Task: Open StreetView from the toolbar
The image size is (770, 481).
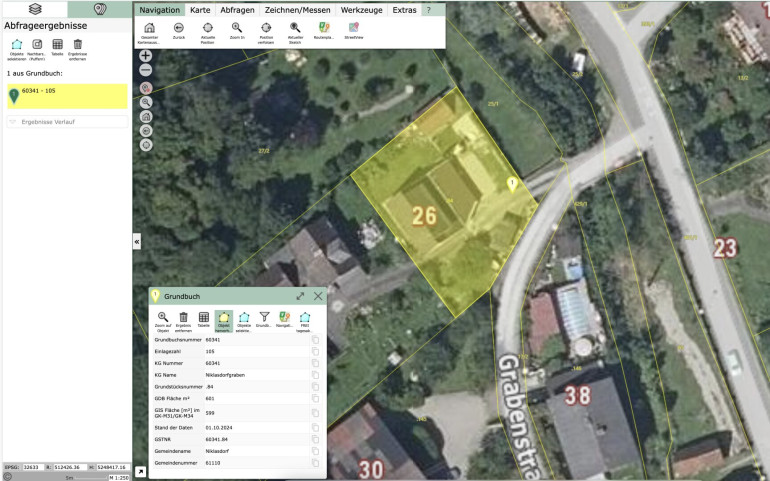Action: (x=353, y=29)
